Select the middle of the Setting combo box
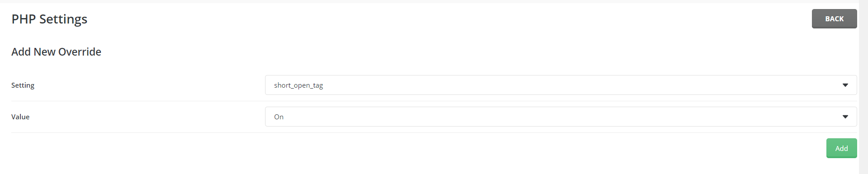Screen dimensions: 868x174 click(561, 85)
